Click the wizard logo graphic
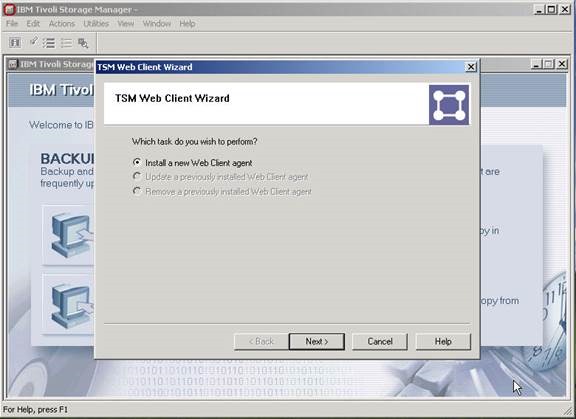The height and width of the screenshot is (419, 576). tap(449, 105)
